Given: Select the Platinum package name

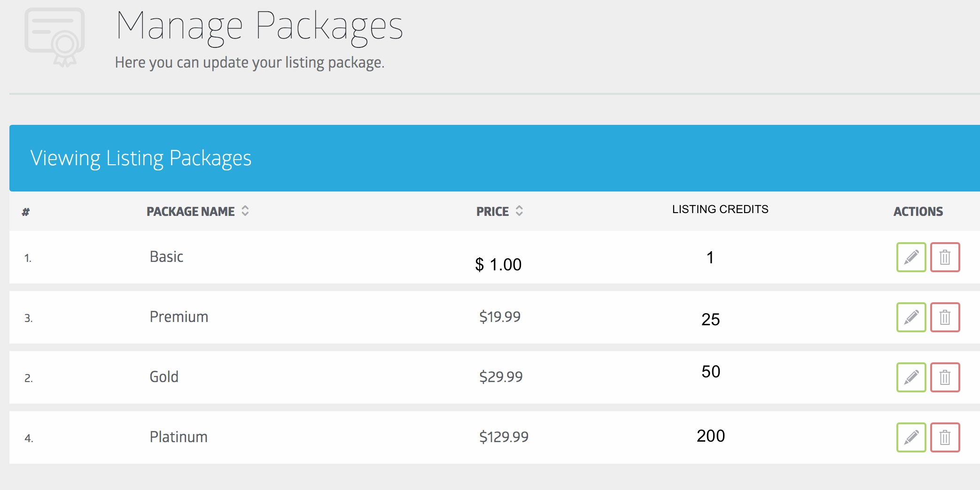Looking at the screenshot, I should pyautogui.click(x=179, y=437).
